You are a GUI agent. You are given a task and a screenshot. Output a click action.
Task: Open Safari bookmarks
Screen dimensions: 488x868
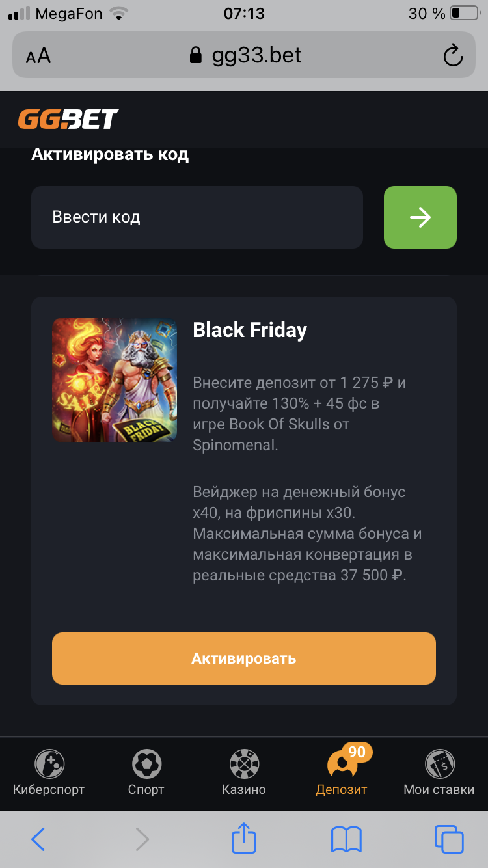tap(346, 839)
